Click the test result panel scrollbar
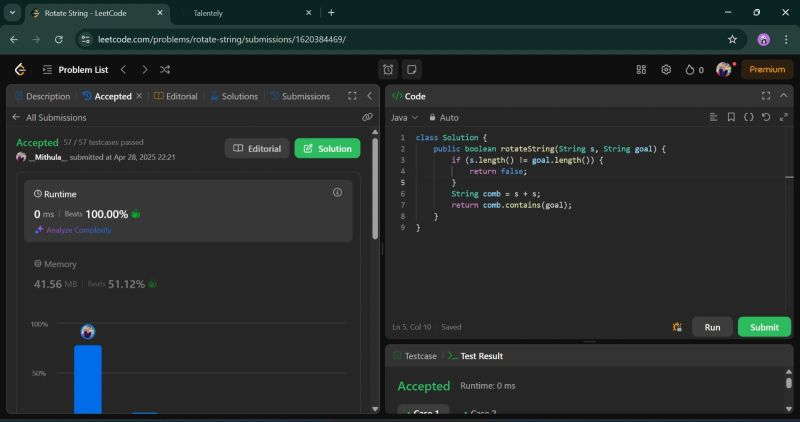Screen dimensions: 800x422 pos(789,383)
